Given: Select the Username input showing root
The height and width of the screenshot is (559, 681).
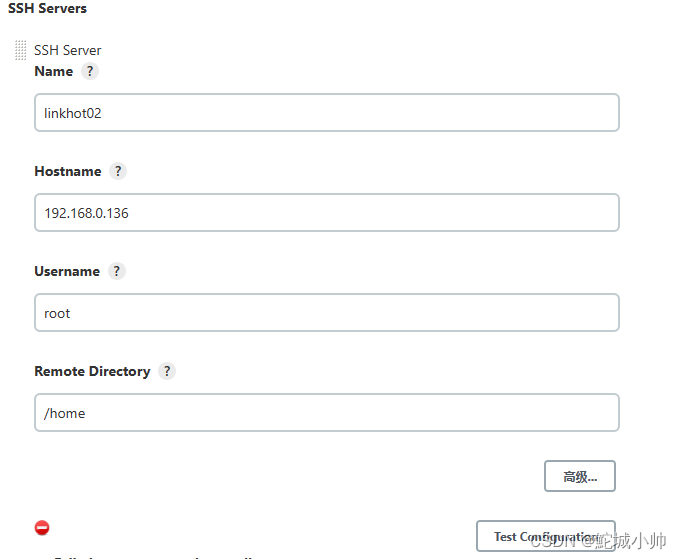Looking at the screenshot, I should click(327, 313).
